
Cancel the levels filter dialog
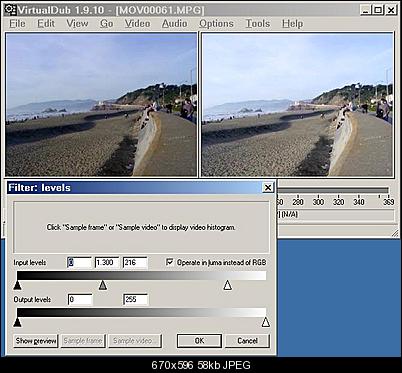click(247, 341)
